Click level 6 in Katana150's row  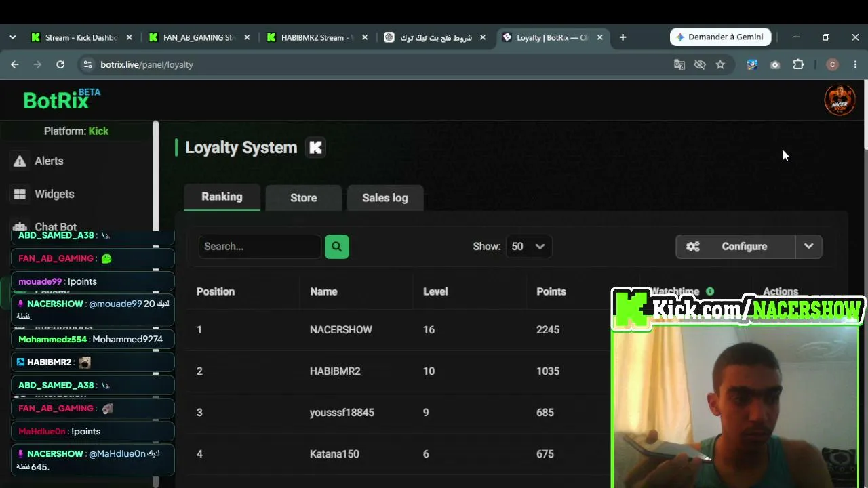pyautogui.click(x=426, y=453)
